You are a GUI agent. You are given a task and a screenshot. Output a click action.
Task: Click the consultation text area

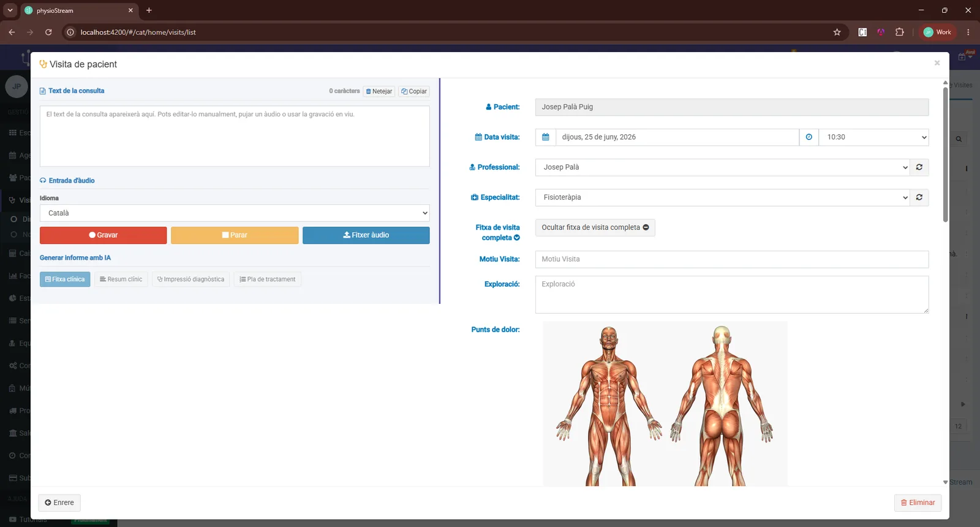[235, 136]
